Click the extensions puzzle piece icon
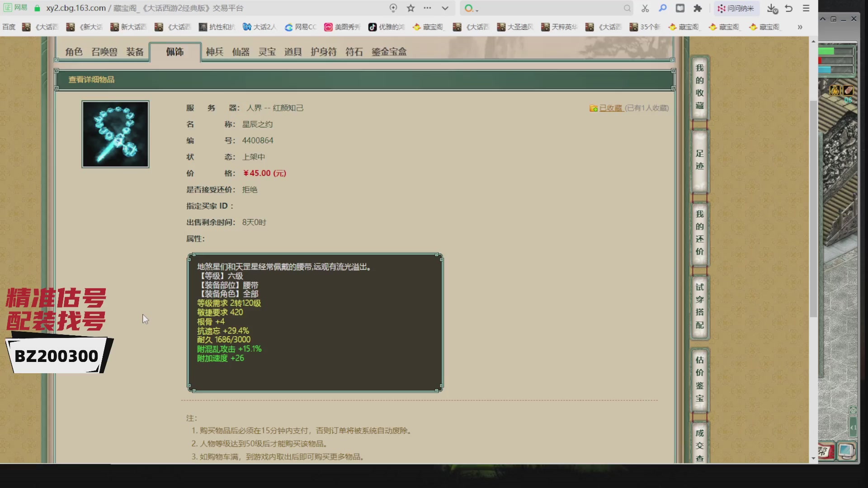Screen dimensions: 868x488 [x=698, y=8]
